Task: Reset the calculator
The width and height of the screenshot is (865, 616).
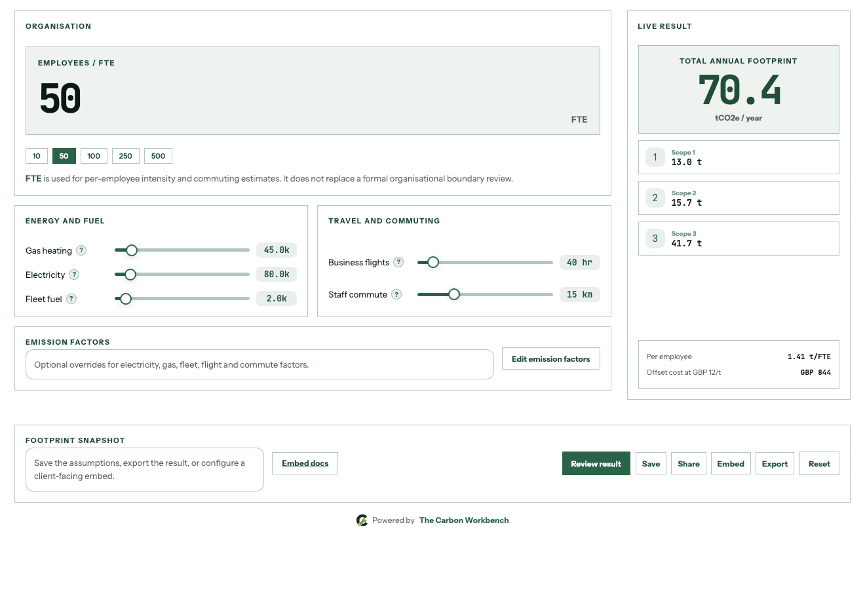Action: [819, 463]
